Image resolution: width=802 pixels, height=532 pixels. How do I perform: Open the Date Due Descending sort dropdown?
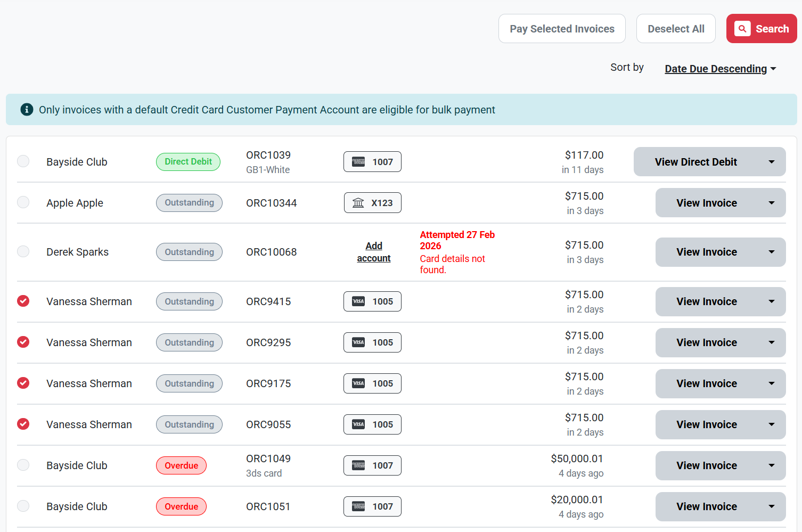721,69
